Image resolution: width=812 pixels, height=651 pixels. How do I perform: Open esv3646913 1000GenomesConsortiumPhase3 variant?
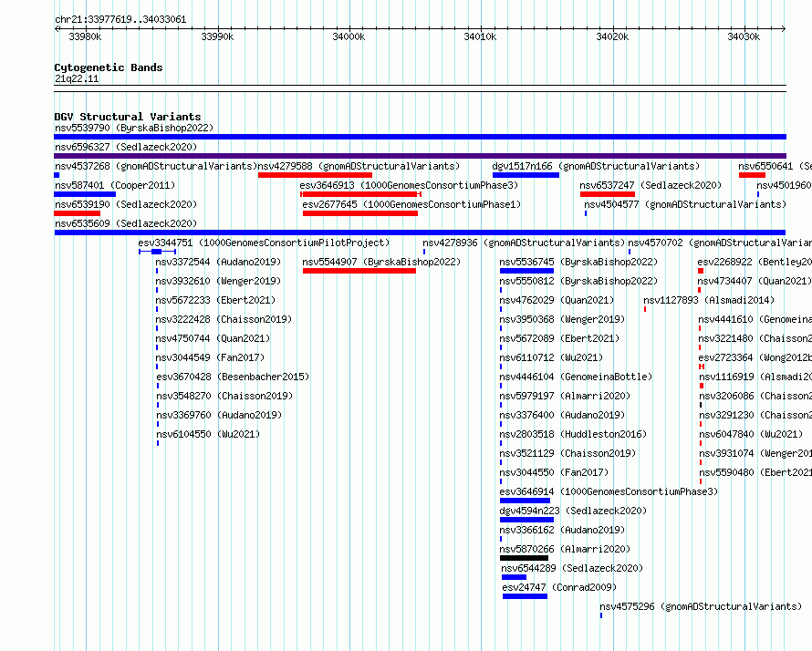tap(409, 185)
